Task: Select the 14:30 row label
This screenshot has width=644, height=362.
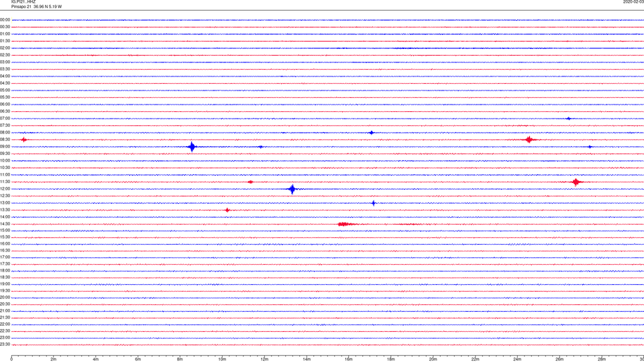Action: coord(5,224)
